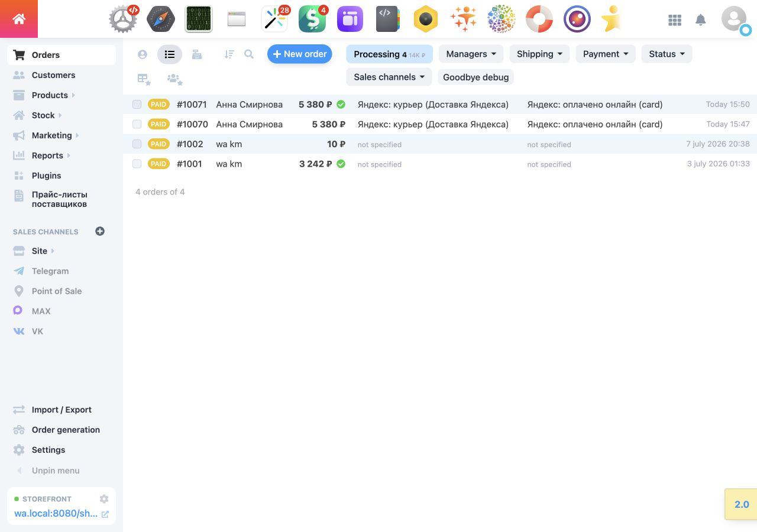Open the Payment filter dropdown
The width and height of the screenshot is (757, 532).
(x=606, y=54)
